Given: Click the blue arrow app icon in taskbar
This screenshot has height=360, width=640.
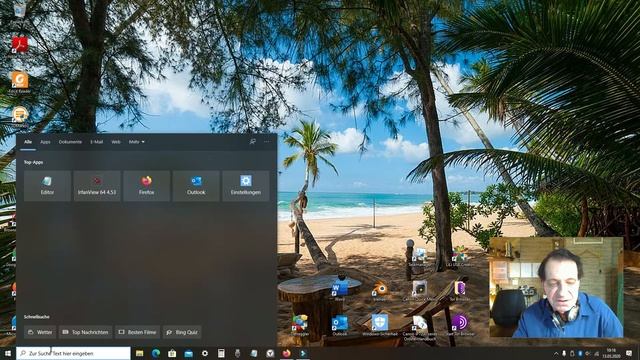Looking at the screenshot, I should 303,353.
